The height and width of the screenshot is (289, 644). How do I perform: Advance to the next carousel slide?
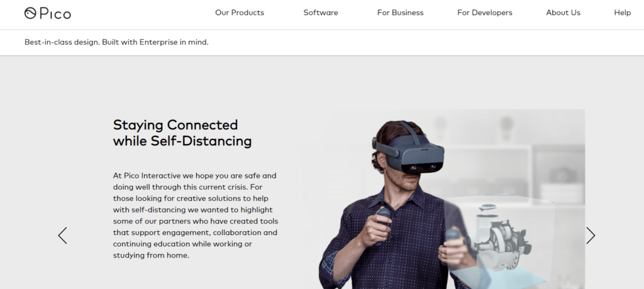[591, 236]
